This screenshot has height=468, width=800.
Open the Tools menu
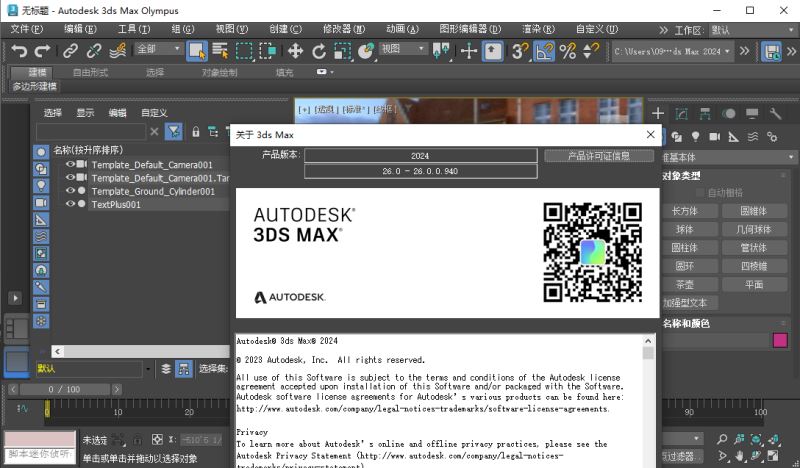coord(134,29)
